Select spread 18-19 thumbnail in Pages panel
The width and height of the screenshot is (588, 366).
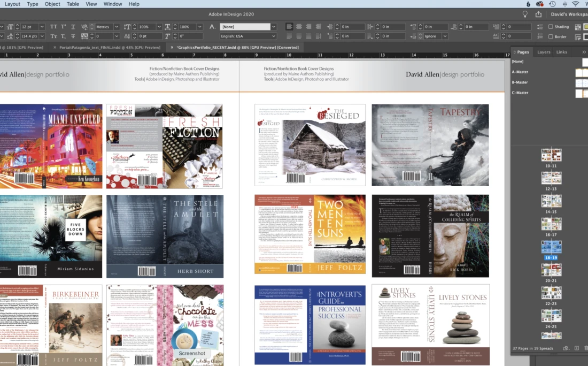click(x=551, y=248)
